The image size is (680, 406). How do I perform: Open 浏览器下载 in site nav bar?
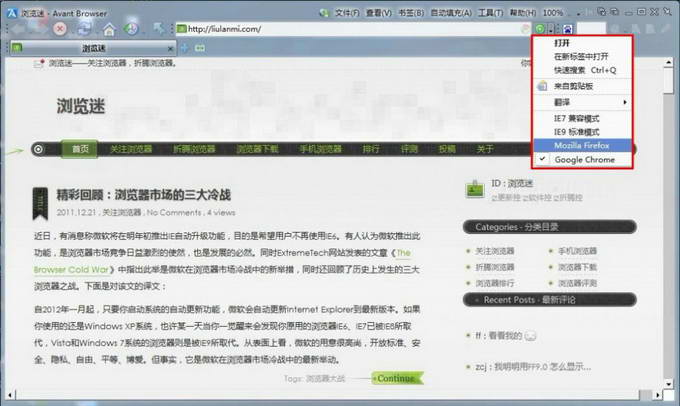(x=257, y=149)
